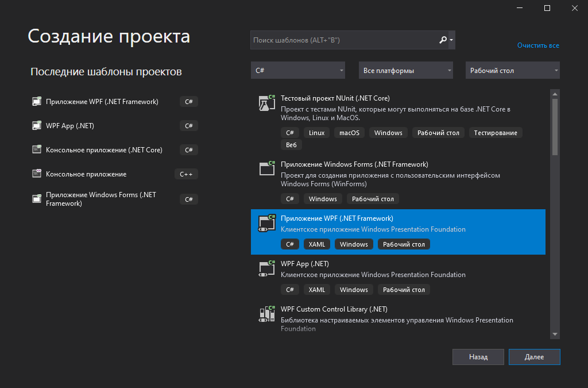Click the WPF App (.NET) template icon in list

267,268
